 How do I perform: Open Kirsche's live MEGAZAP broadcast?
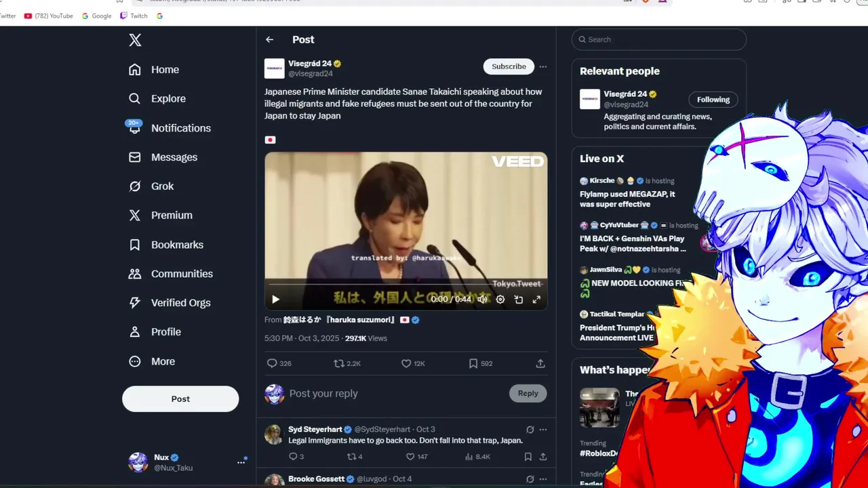[x=631, y=192]
